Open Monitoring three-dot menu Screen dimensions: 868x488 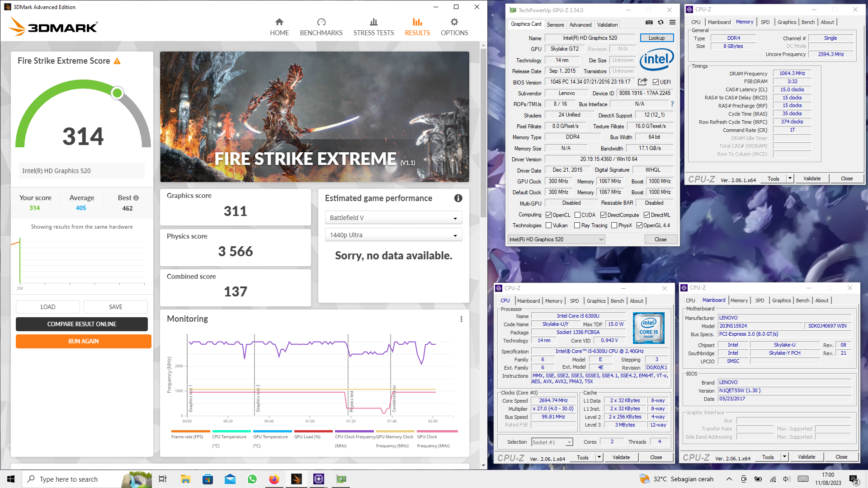click(x=461, y=319)
